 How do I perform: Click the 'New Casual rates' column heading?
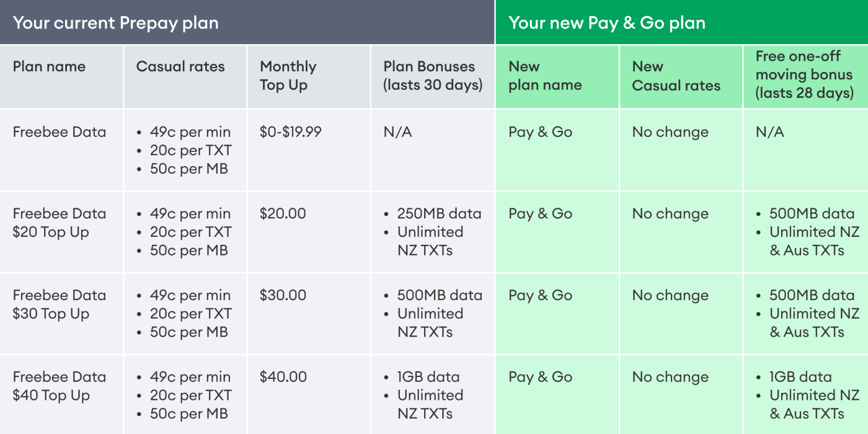676,76
